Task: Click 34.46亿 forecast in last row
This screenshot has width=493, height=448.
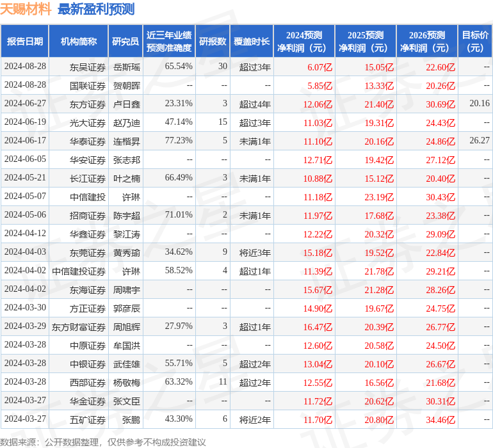Action: pyautogui.click(x=440, y=419)
